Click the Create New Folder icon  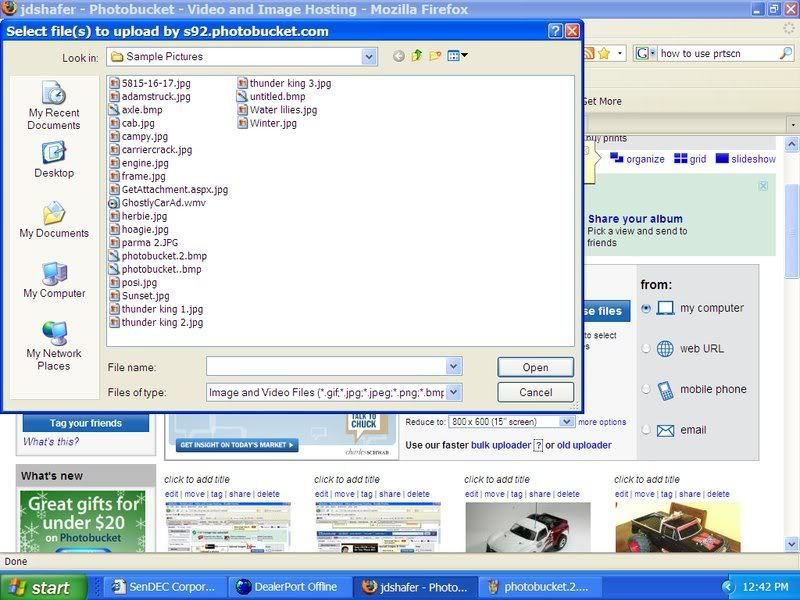pos(435,56)
